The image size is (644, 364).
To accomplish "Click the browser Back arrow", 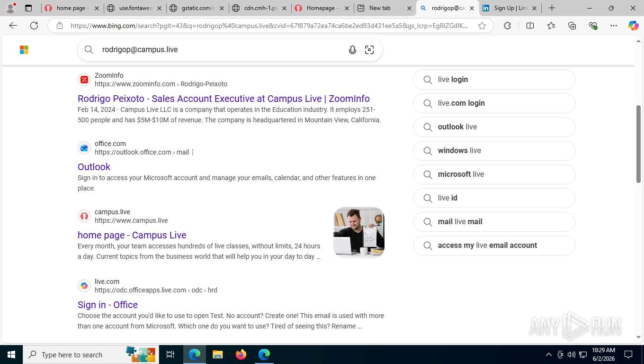I will point(13,26).
